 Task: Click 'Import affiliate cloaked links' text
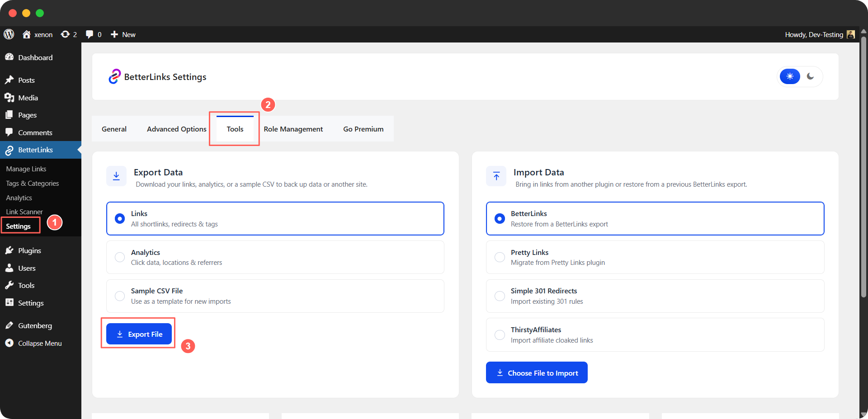pyautogui.click(x=552, y=340)
